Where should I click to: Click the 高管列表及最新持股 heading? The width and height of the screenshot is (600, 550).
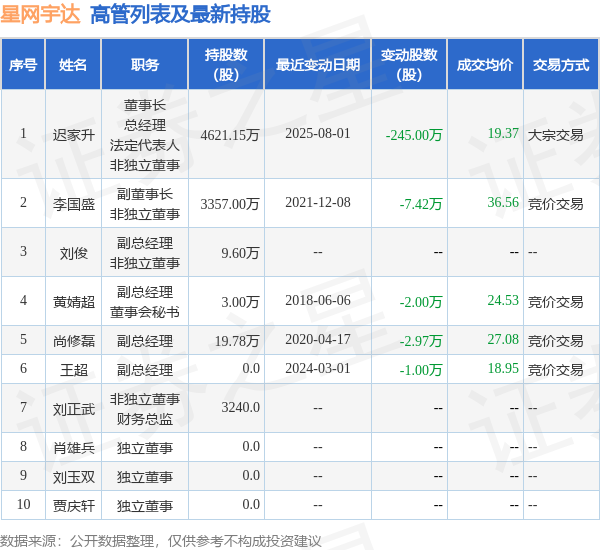(x=180, y=15)
